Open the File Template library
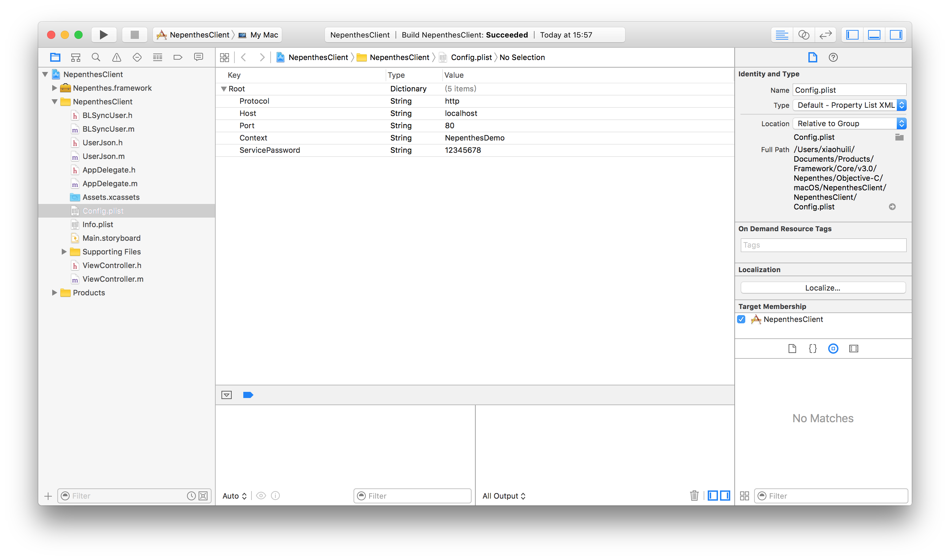The width and height of the screenshot is (950, 560). click(792, 349)
